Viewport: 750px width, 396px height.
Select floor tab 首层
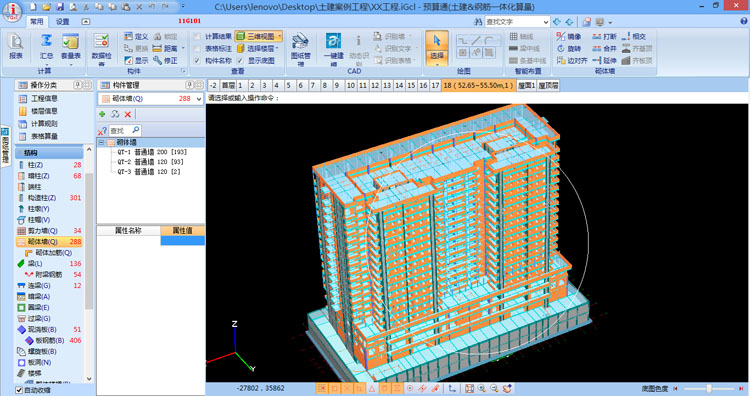coord(228,86)
